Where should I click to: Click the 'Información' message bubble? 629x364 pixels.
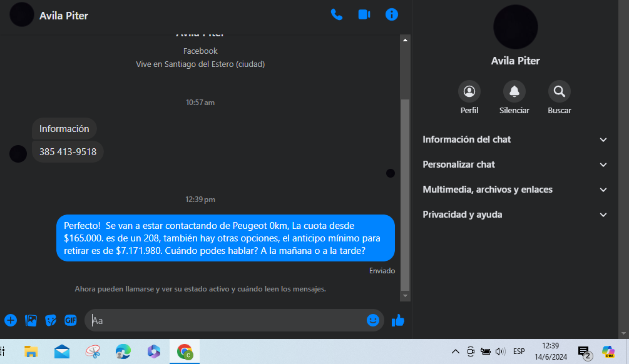[x=64, y=129]
